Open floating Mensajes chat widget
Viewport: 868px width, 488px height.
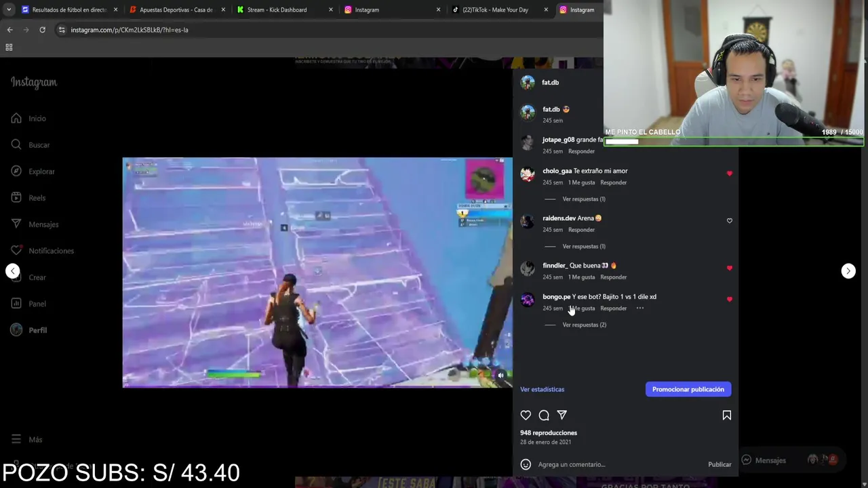(x=791, y=460)
